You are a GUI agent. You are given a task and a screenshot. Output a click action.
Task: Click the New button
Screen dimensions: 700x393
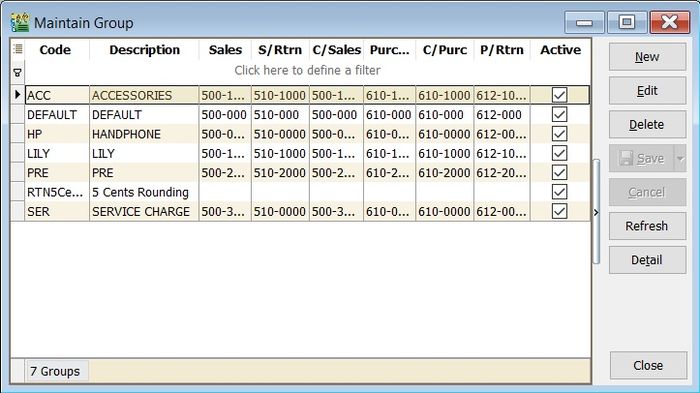(647, 57)
